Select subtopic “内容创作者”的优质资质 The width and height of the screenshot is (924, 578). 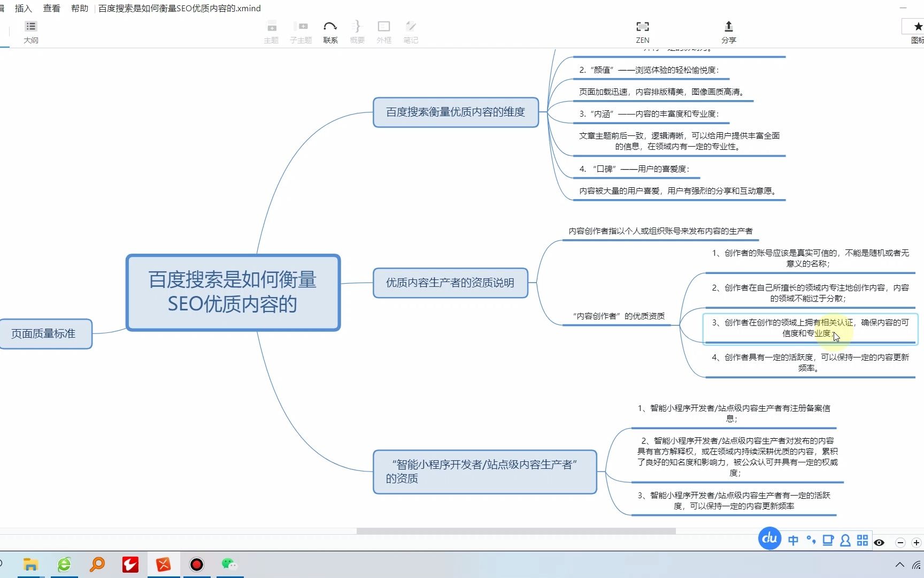619,316
